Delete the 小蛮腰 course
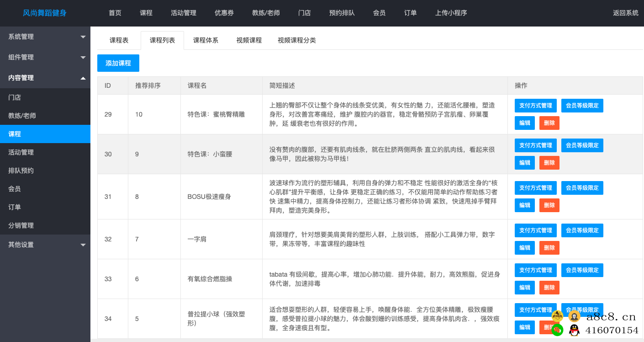 (549, 163)
